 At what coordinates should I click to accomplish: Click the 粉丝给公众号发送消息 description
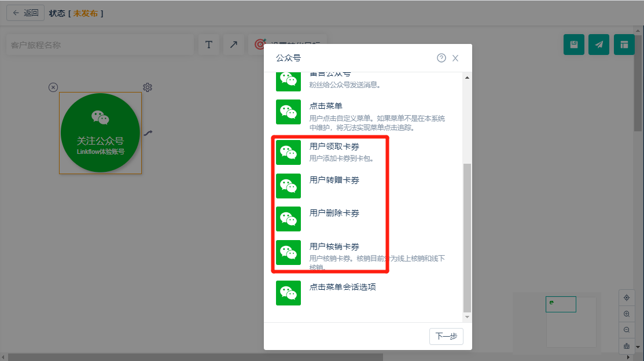tap(345, 85)
